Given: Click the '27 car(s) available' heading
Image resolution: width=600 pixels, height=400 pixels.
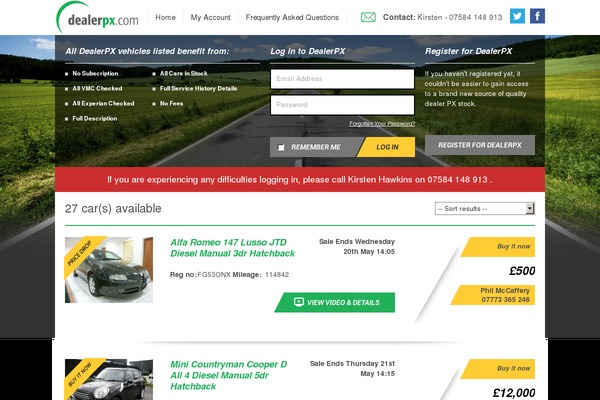Looking at the screenshot, I should (x=113, y=209).
